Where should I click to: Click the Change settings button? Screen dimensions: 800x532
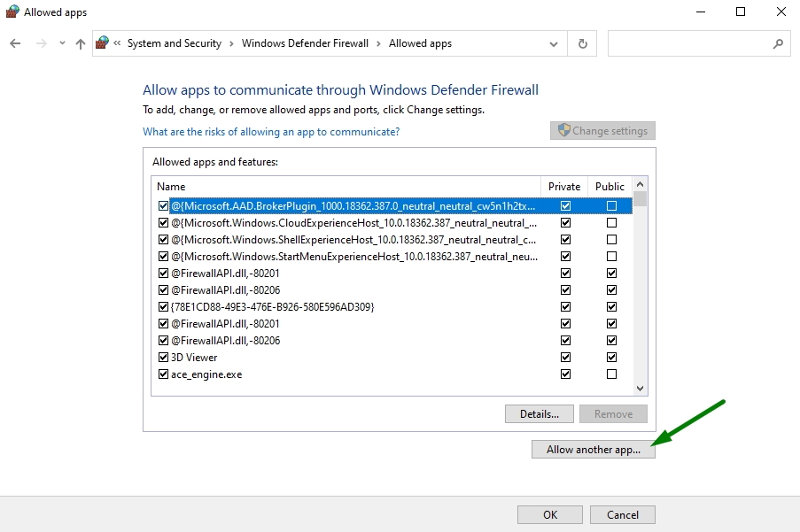(602, 130)
